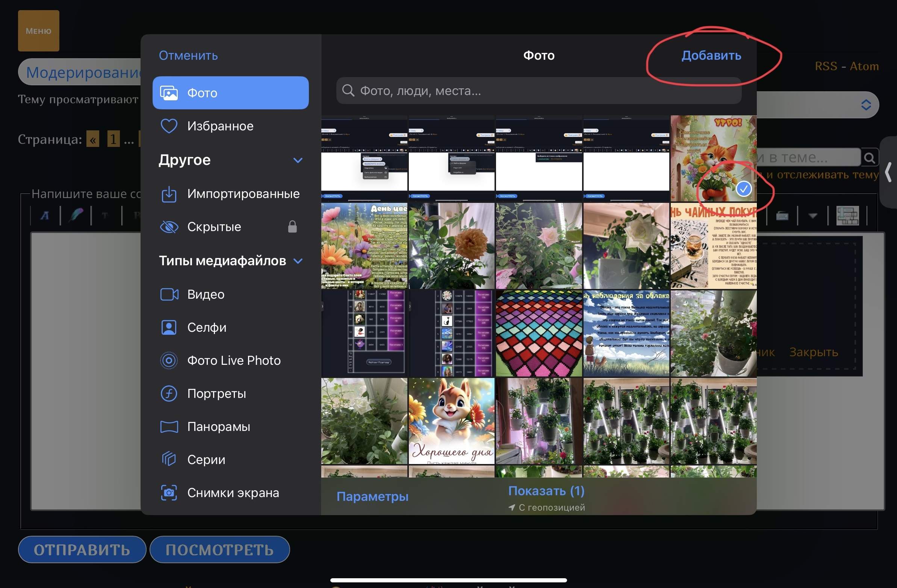Select the clouds observation poster thumbnail
The width and height of the screenshot is (897, 588).
pos(626,333)
